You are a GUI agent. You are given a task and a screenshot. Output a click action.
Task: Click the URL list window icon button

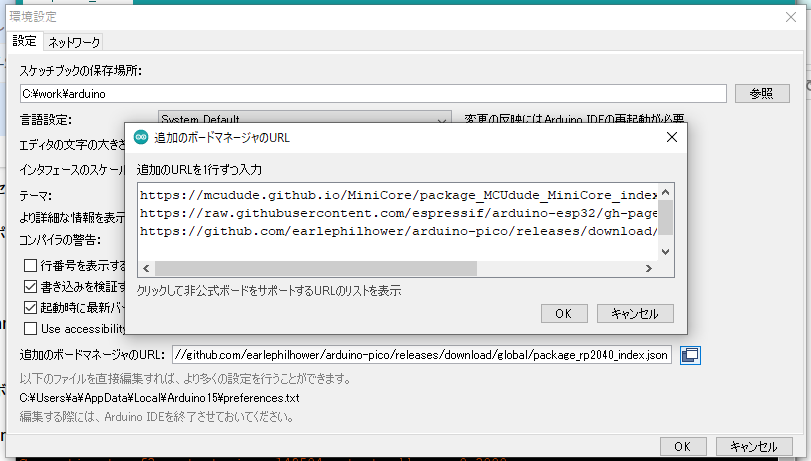pos(690,354)
